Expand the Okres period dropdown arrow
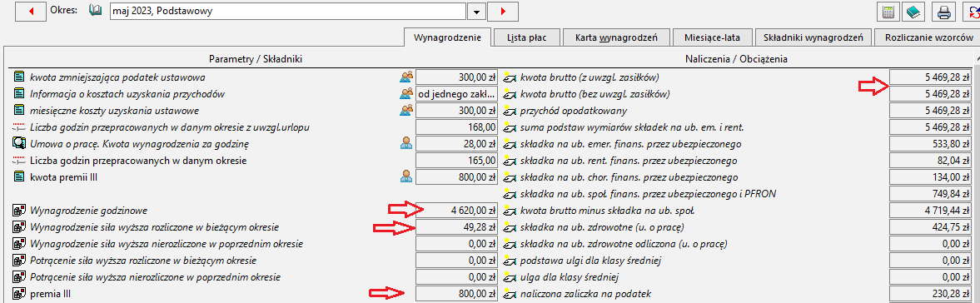The image size is (980, 303). 477,12
